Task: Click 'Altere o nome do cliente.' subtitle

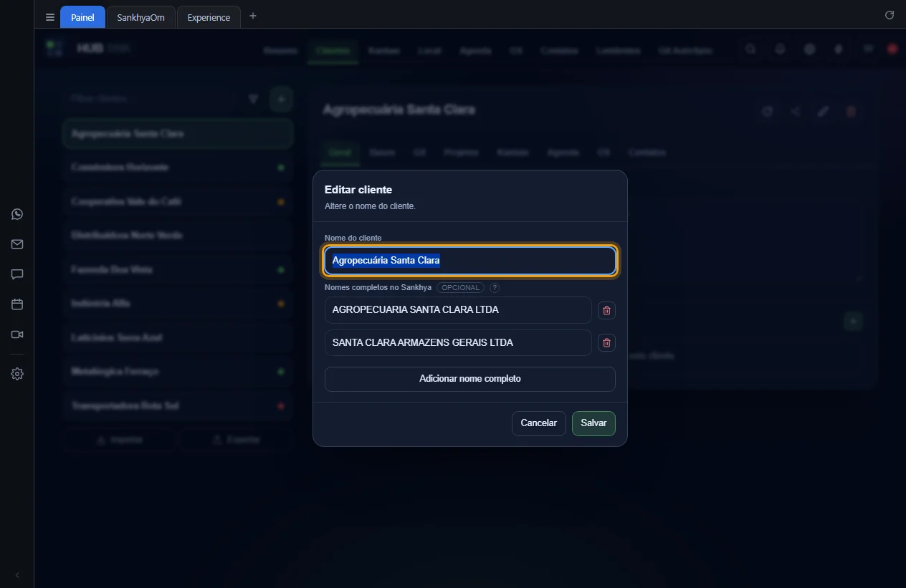Action: click(x=370, y=206)
